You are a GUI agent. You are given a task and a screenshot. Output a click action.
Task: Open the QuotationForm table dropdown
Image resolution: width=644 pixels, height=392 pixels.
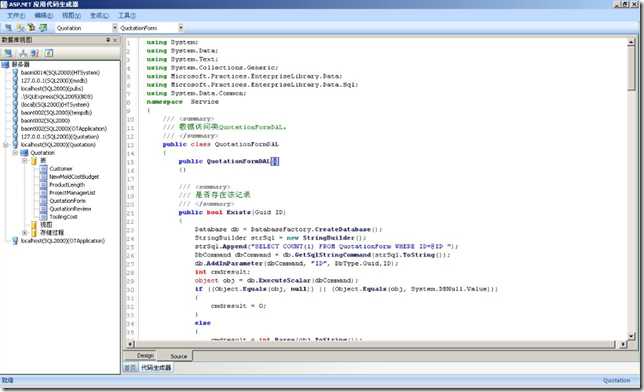pyautogui.click(x=180, y=28)
